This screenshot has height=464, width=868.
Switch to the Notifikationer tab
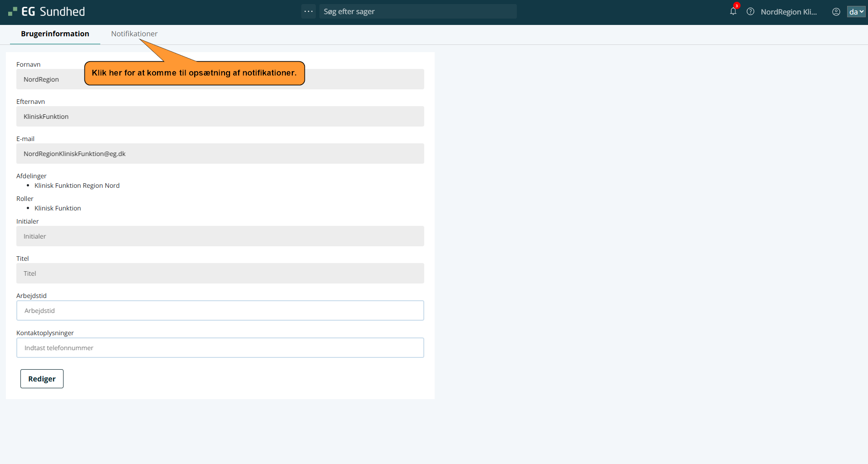[134, 34]
